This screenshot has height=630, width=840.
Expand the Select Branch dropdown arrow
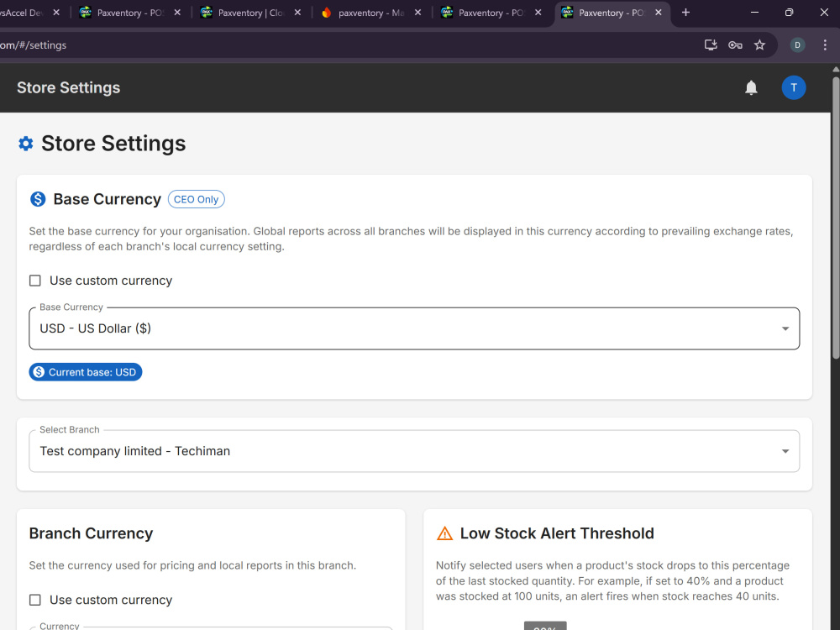click(785, 451)
